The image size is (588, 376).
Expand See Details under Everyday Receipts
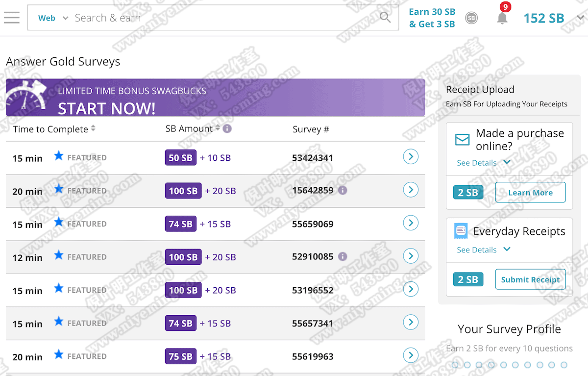click(484, 250)
